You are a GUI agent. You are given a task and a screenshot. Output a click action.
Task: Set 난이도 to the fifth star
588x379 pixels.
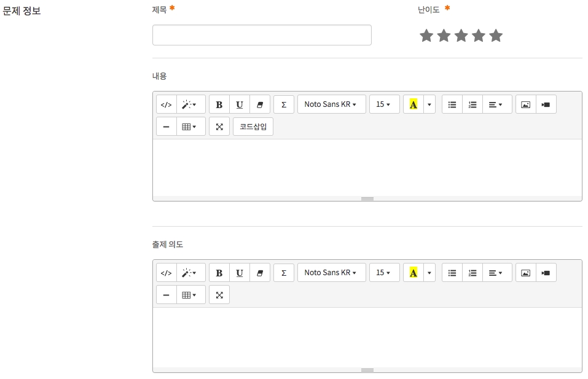point(496,36)
